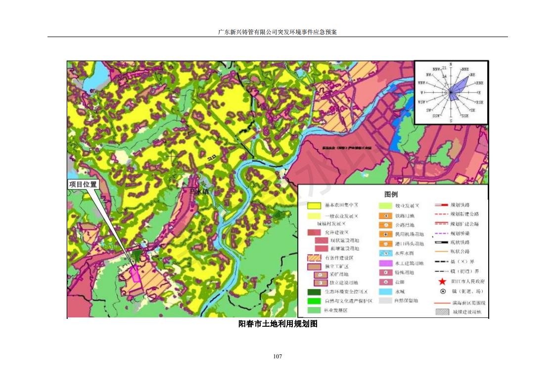The width and height of the screenshot is (555, 392).
Task: Click the 采矿用地 legend icon
Action: [x=321, y=274]
